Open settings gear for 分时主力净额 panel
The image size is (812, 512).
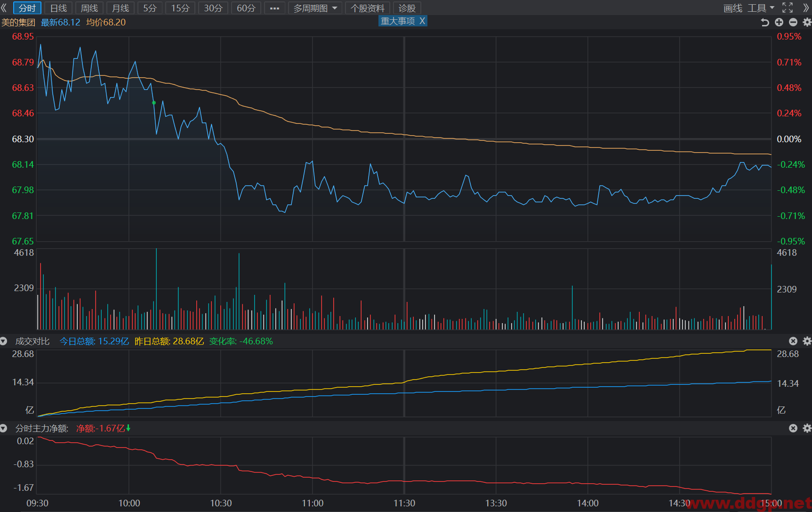807,428
